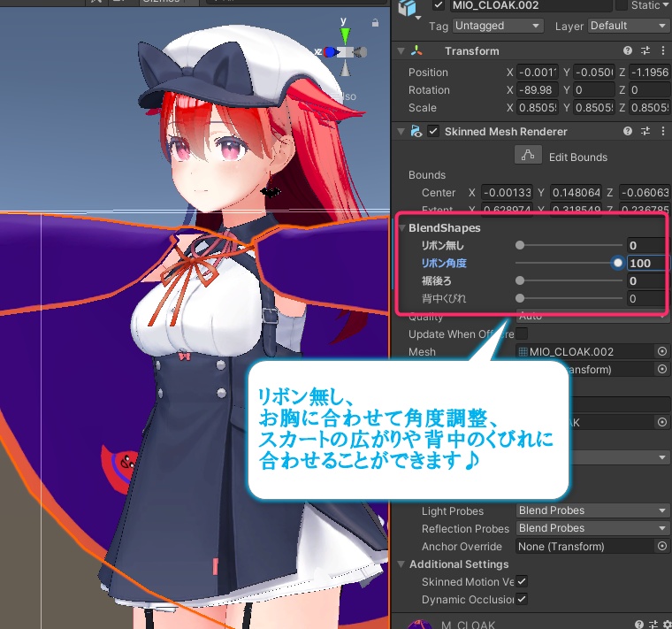Click the scene gizmo green Y axis cone
Image resolution: width=672 pixels, height=629 pixels.
[345, 35]
